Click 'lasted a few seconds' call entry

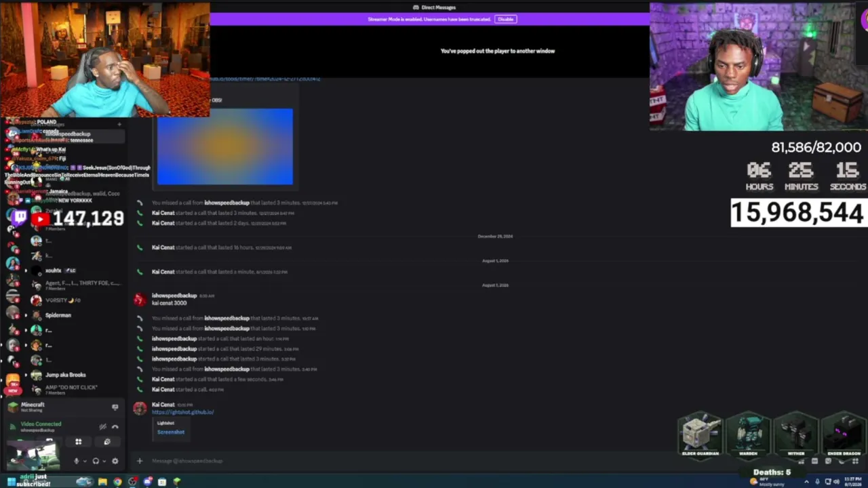tap(217, 380)
